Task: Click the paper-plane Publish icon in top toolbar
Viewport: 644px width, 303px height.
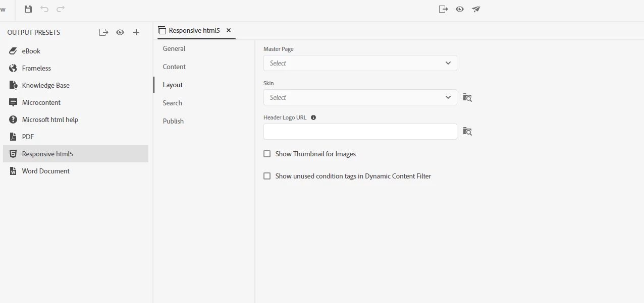Action: pyautogui.click(x=476, y=9)
